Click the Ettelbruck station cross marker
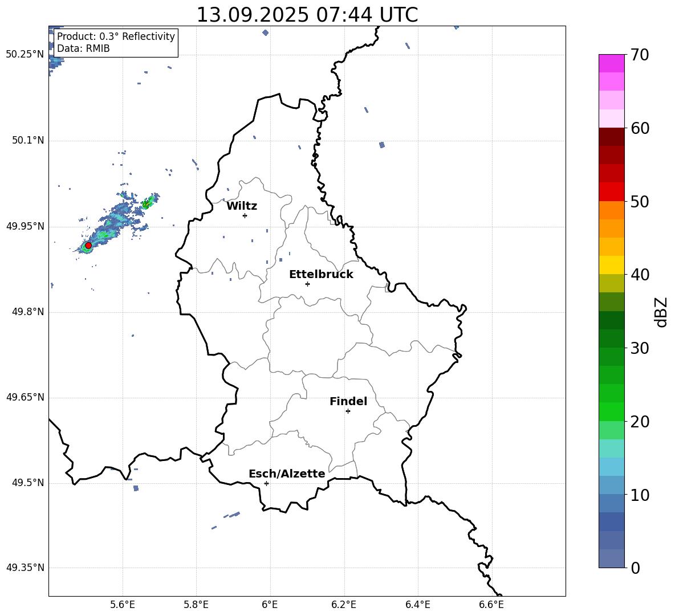675x616 pixels. [307, 284]
